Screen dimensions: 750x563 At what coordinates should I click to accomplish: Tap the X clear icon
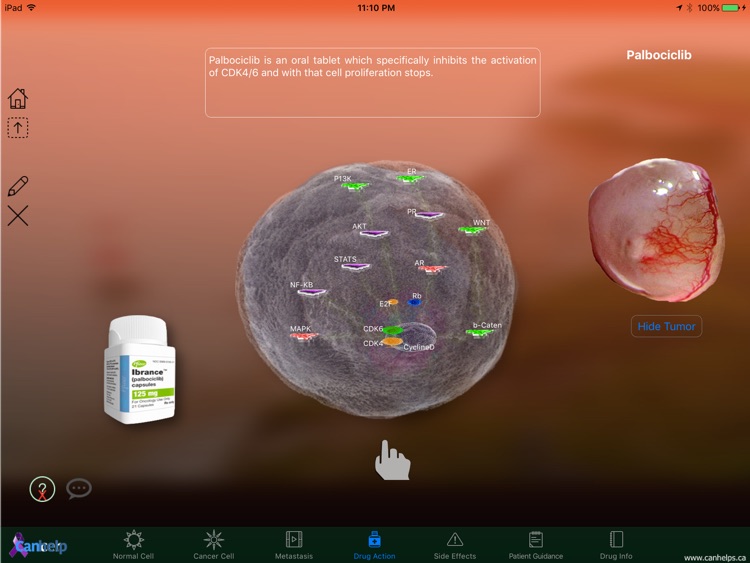18,216
